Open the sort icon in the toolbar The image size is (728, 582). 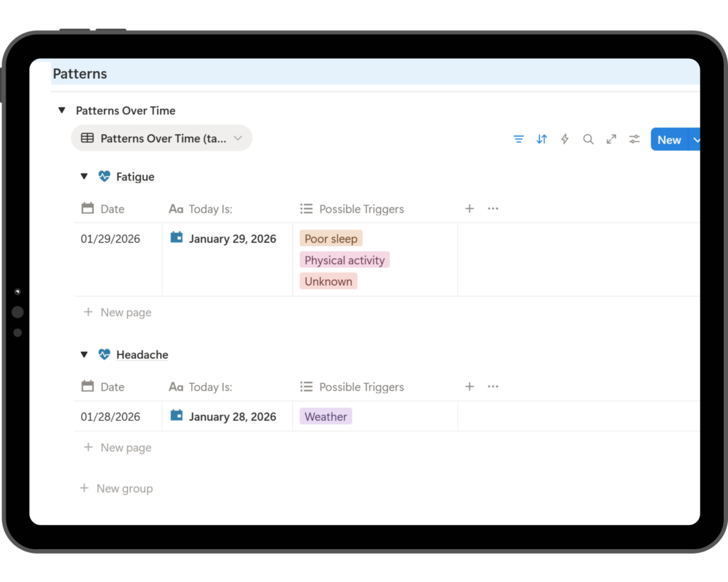point(542,139)
